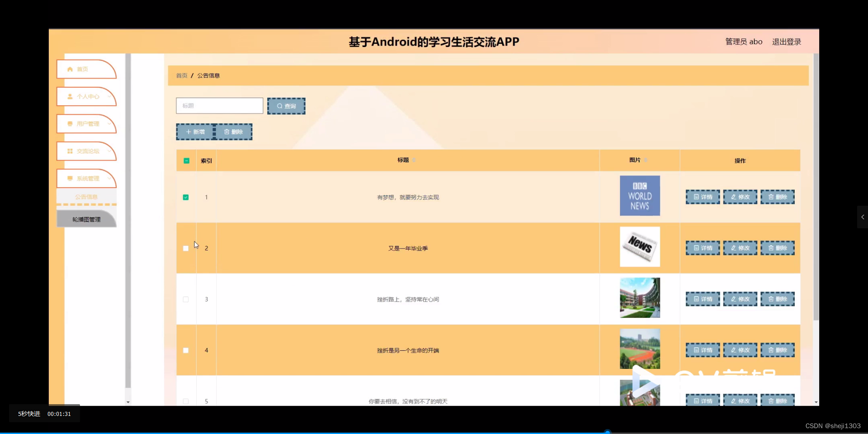The width and height of the screenshot is (868, 434).
Task: Expand the 系统管理 dropdown chevron
Action: pos(110,179)
